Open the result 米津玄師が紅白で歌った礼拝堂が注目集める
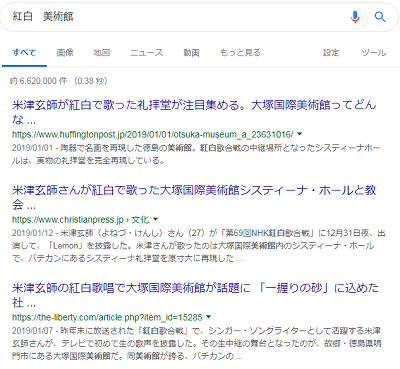The height and width of the screenshot is (369, 400). tap(194, 112)
